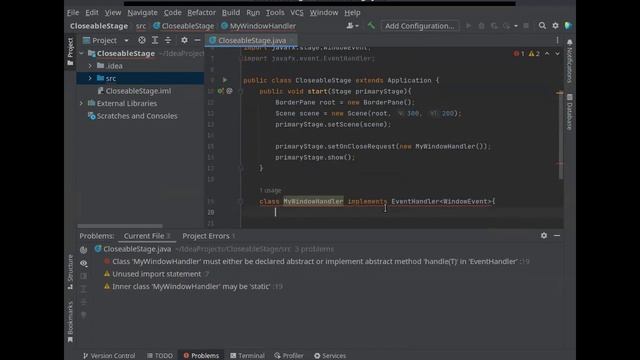Click MyWindowHandler breadcrumb in navigation bar
The height and width of the screenshot is (360, 640).
(x=258, y=26)
